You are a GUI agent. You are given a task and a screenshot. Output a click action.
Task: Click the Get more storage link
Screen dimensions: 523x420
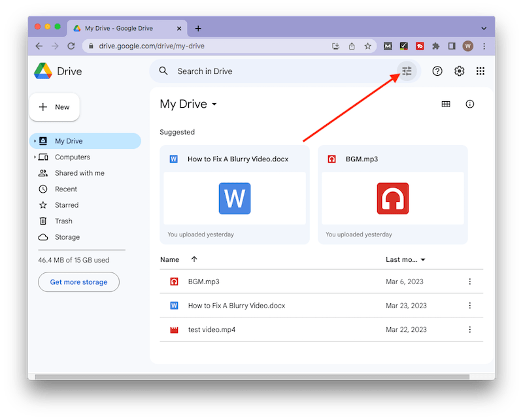point(78,282)
